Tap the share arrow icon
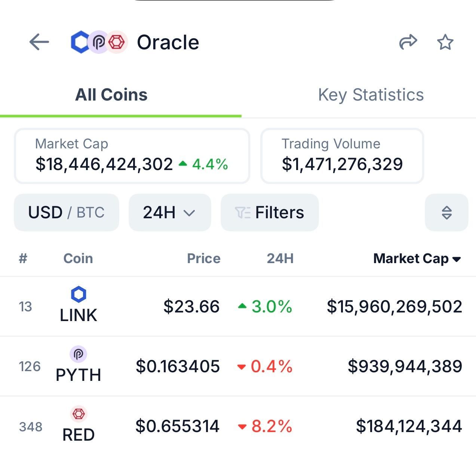This screenshot has height=453, width=476. tap(408, 42)
